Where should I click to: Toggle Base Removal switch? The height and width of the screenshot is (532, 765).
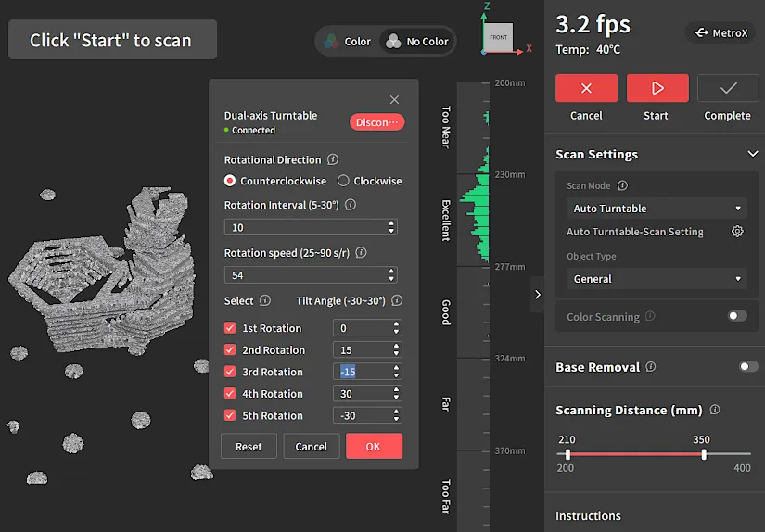pos(749,366)
